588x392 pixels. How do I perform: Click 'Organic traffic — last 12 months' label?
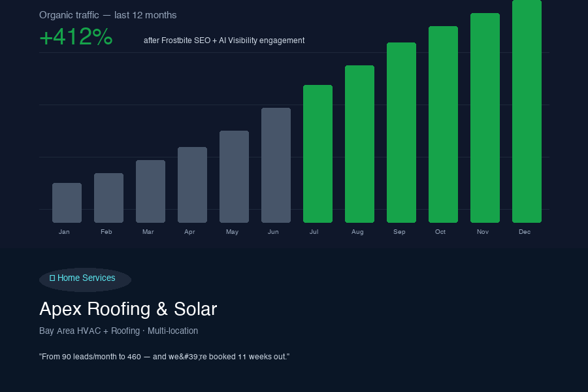click(x=108, y=15)
